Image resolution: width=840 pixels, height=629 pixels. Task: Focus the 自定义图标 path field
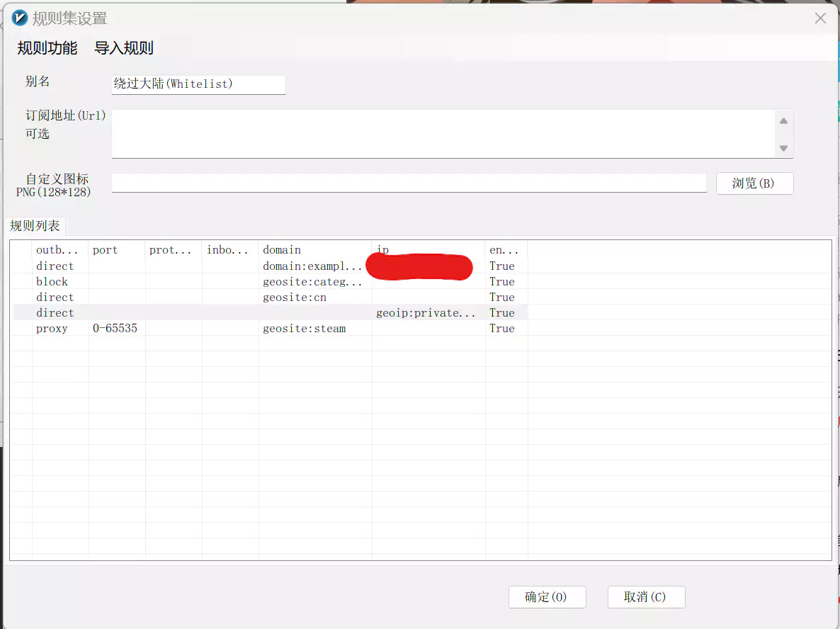(x=409, y=183)
